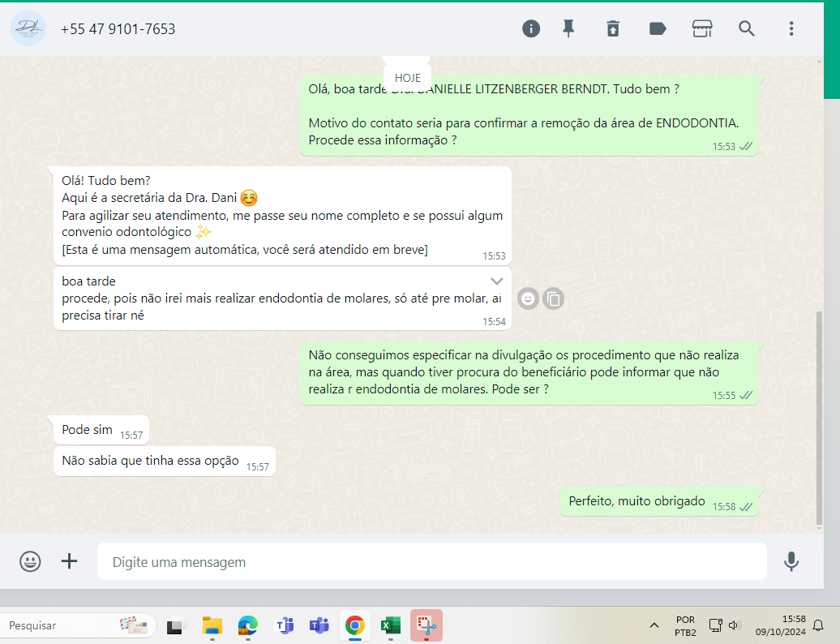Click the Windows taskbar search box 'Pesquisar'

click(x=78, y=625)
